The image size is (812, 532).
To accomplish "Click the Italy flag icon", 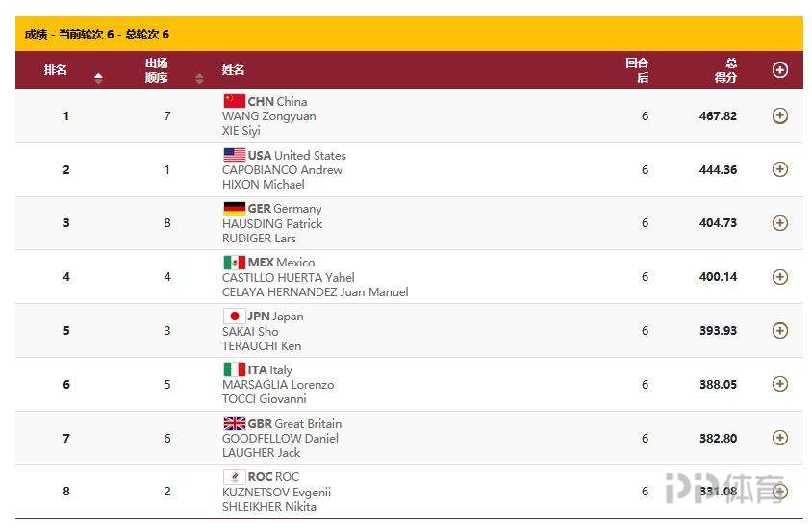I will click(234, 369).
